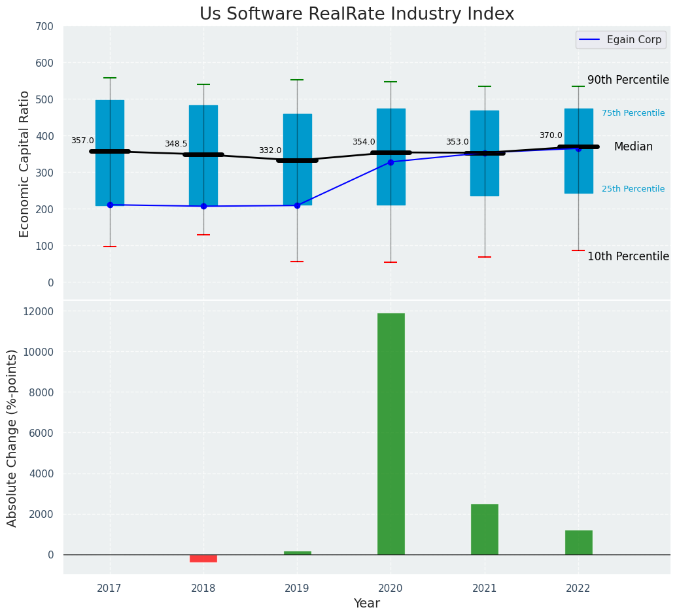Click the 10th Percentile annotation
This screenshot has height=616, width=677.
point(627,256)
